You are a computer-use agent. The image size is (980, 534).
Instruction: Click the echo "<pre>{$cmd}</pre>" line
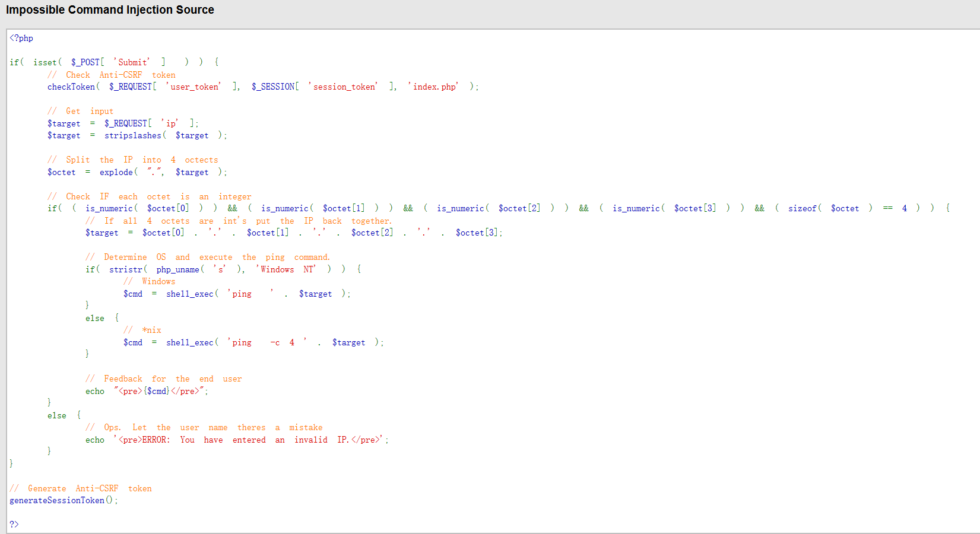pos(147,391)
